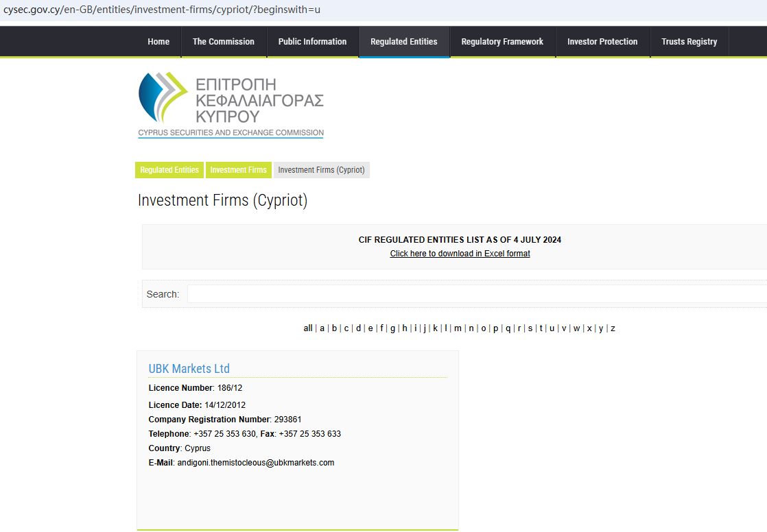Click the Licence Date 14/12/2012 text

[x=197, y=405]
